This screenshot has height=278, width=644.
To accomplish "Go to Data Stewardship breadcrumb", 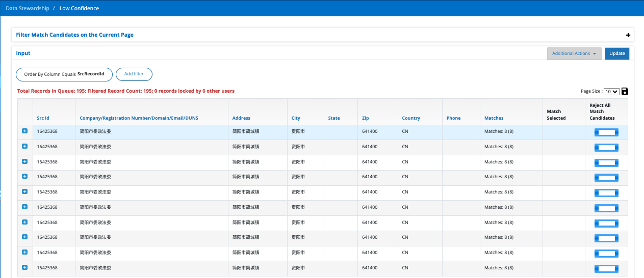I will [27, 8].
